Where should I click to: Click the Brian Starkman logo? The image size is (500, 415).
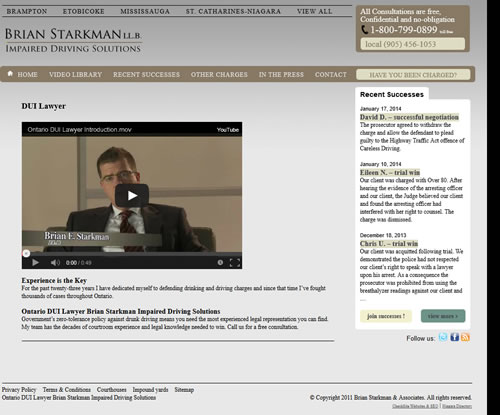tap(73, 40)
